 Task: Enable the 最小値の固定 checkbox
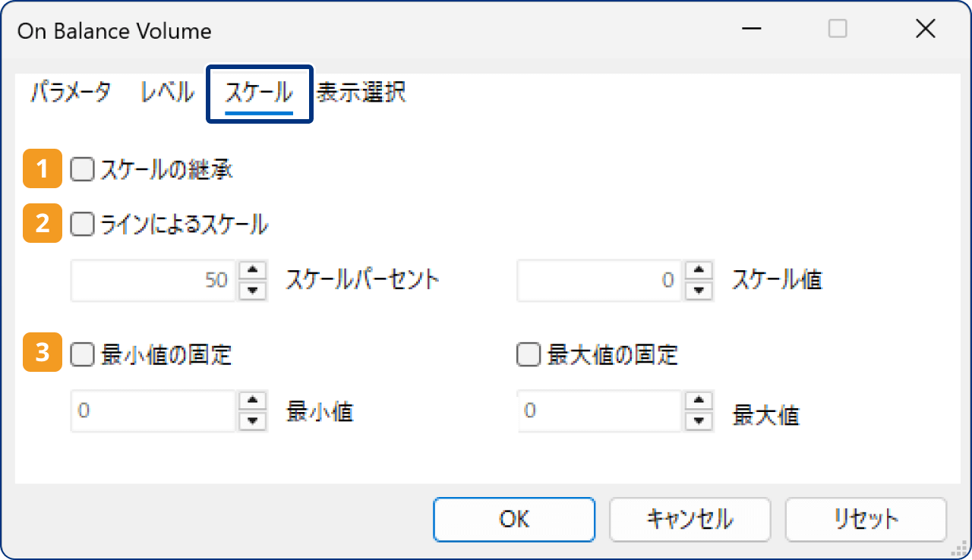click(80, 354)
